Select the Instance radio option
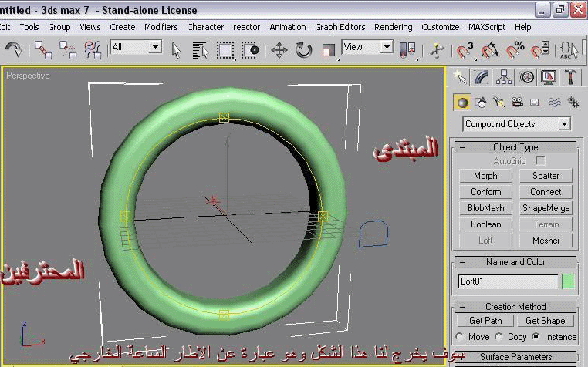 pyautogui.click(x=536, y=337)
